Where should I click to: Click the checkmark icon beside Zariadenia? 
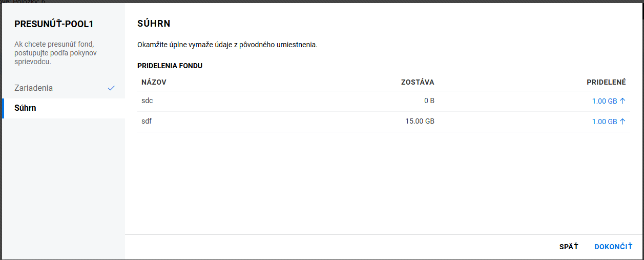[x=111, y=88]
